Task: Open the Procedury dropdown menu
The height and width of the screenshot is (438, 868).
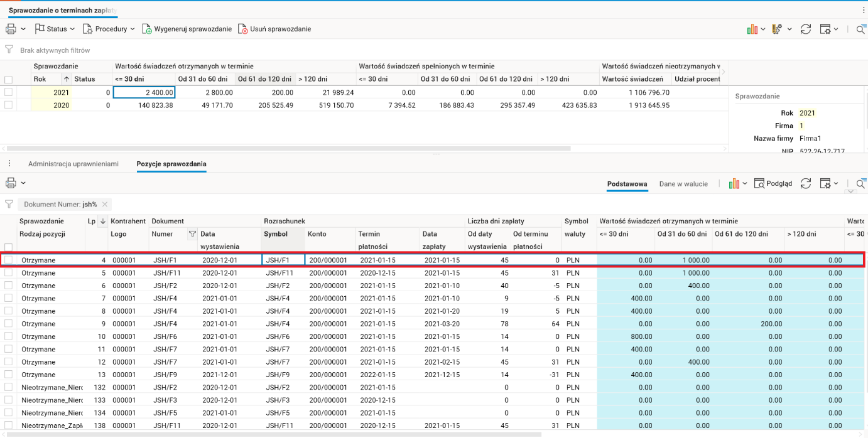Action: [111, 29]
